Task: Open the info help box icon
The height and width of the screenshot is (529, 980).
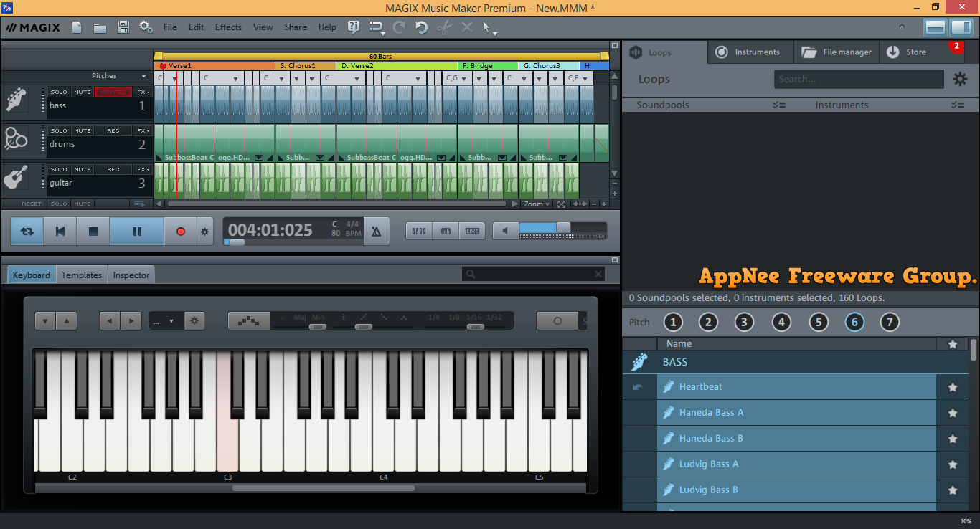Action: 353,27
